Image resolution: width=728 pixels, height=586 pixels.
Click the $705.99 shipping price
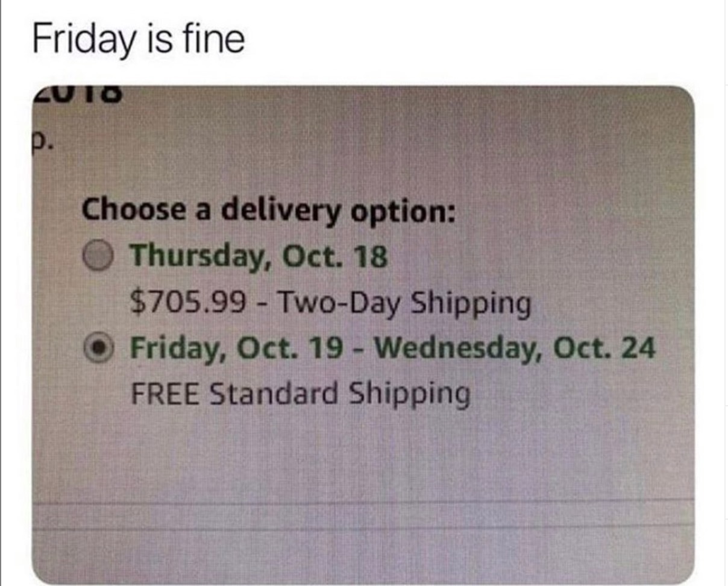tap(188, 303)
